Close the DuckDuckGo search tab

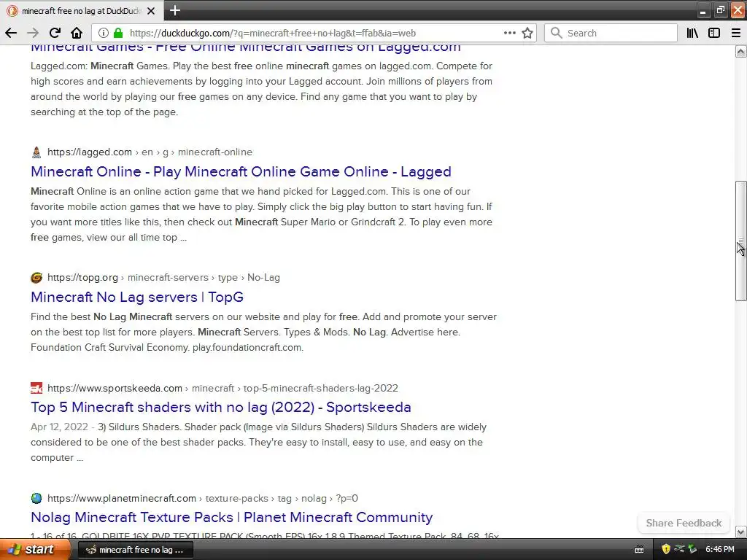click(x=151, y=10)
